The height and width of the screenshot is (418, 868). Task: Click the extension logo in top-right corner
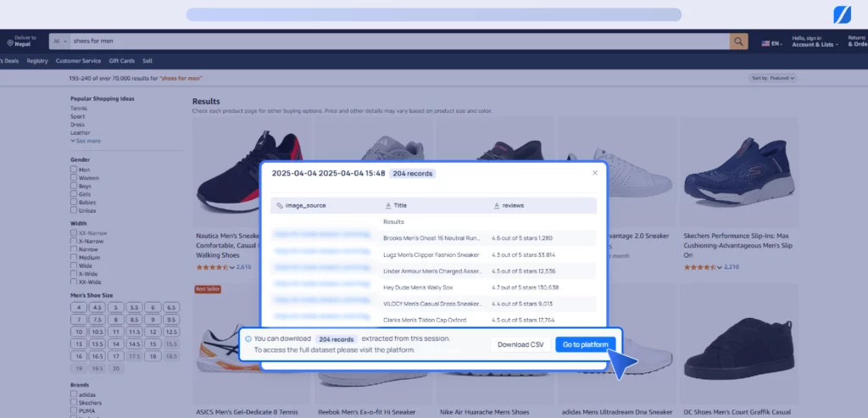pyautogui.click(x=843, y=14)
